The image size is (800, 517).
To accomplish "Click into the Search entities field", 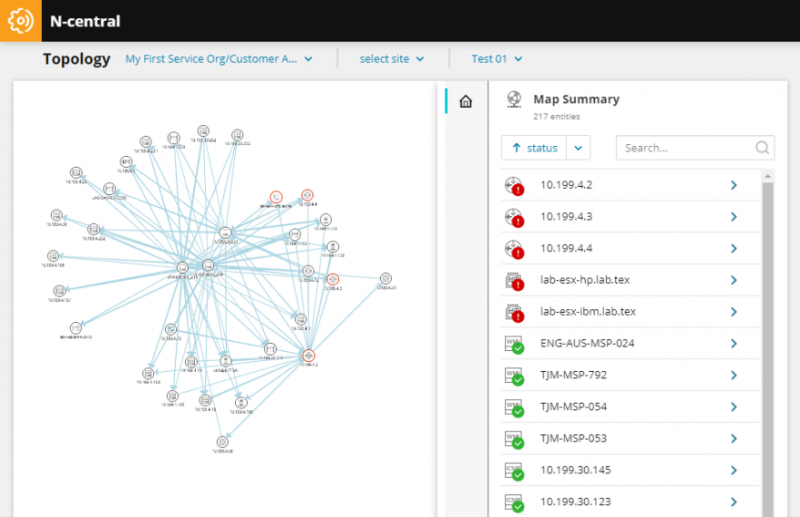I will (695, 148).
